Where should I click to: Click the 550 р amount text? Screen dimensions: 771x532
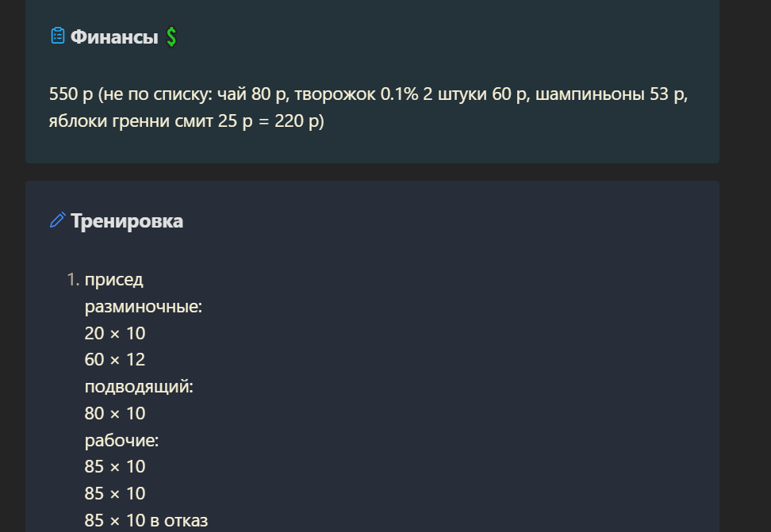pyautogui.click(x=71, y=94)
